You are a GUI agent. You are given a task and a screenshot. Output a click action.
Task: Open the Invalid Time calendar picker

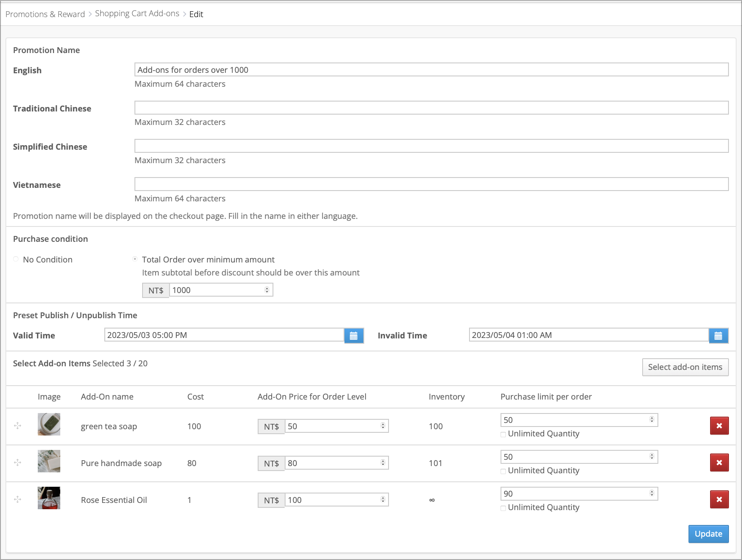click(718, 336)
